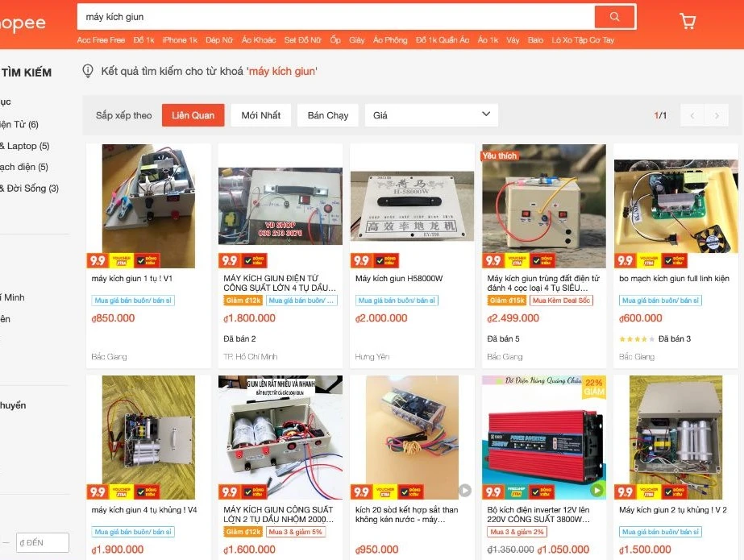Open Máy kích giun H58000W product thumbnail
This screenshot has height=560, width=744.
point(412,205)
